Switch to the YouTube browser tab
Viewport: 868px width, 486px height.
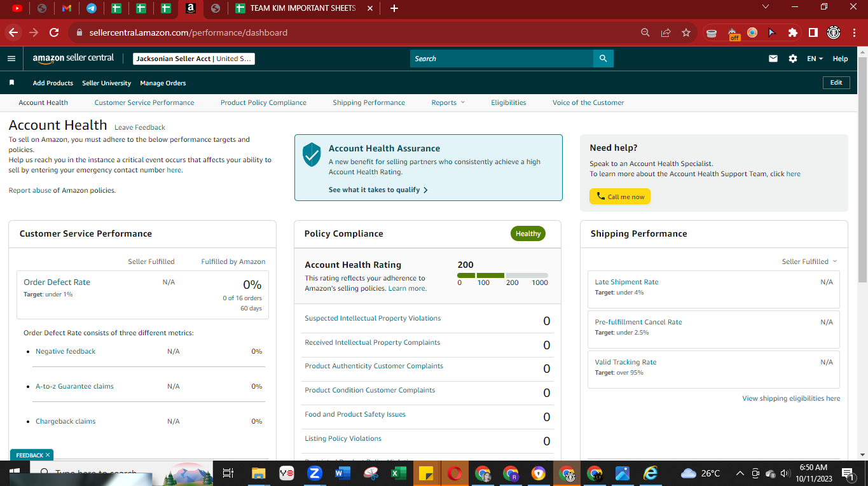17,8
